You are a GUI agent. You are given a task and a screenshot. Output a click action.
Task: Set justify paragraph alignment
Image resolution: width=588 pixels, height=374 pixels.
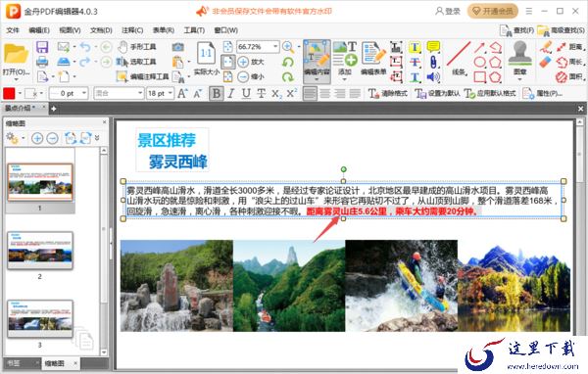[355, 93]
